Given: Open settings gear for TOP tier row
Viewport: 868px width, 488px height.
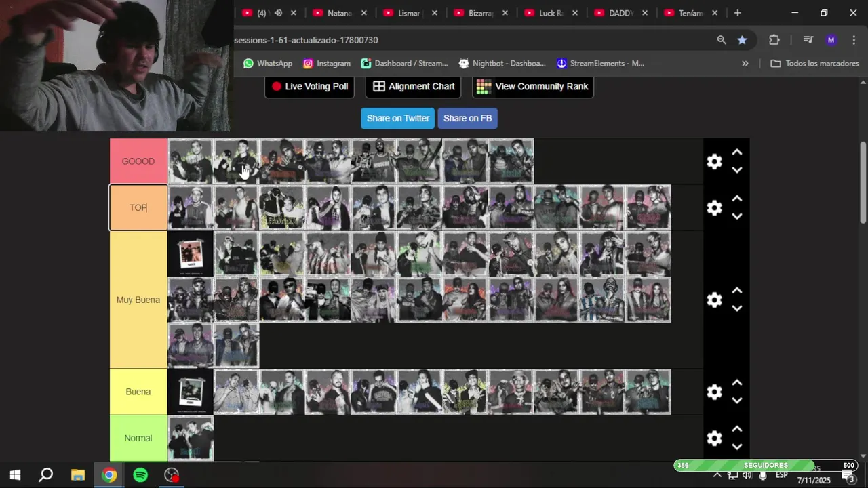Looking at the screenshot, I should pyautogui.click(x=714, y=207).
